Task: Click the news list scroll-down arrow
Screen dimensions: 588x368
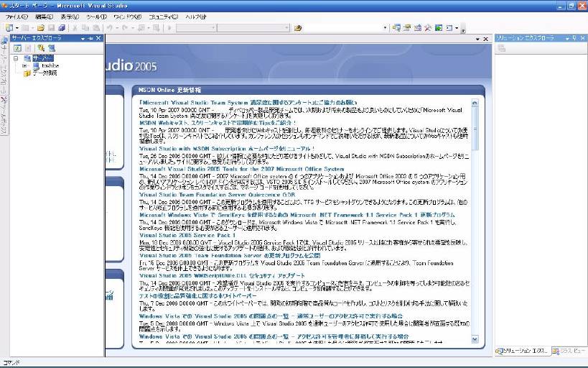Action: [475, 339]
